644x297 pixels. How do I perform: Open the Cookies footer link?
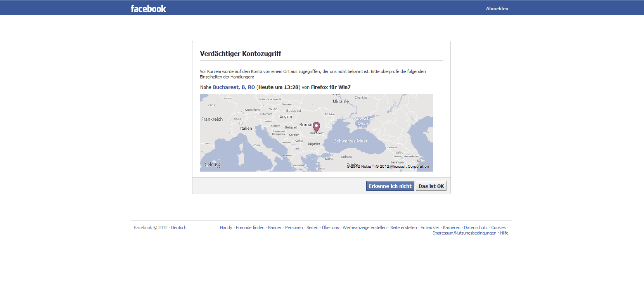click(499, 228)
